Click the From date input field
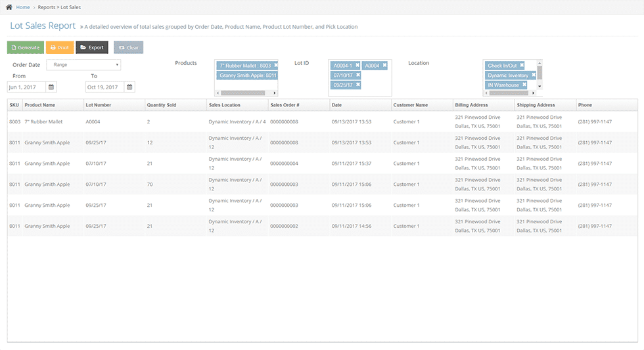644x350 pixels. [26, 87]
